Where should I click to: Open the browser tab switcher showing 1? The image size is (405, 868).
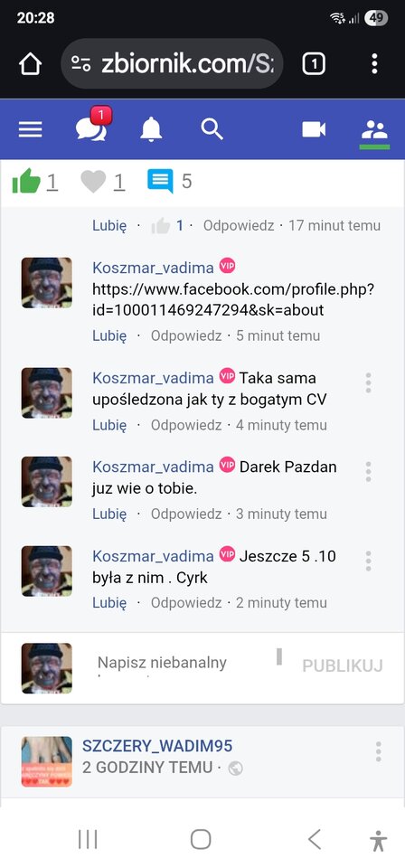coord(313,64)
